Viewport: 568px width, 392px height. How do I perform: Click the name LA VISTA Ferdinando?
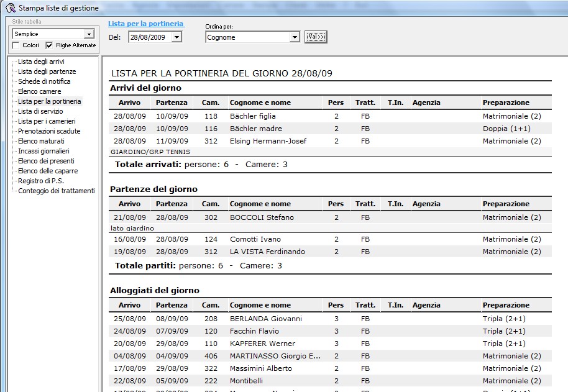(267, 252)
